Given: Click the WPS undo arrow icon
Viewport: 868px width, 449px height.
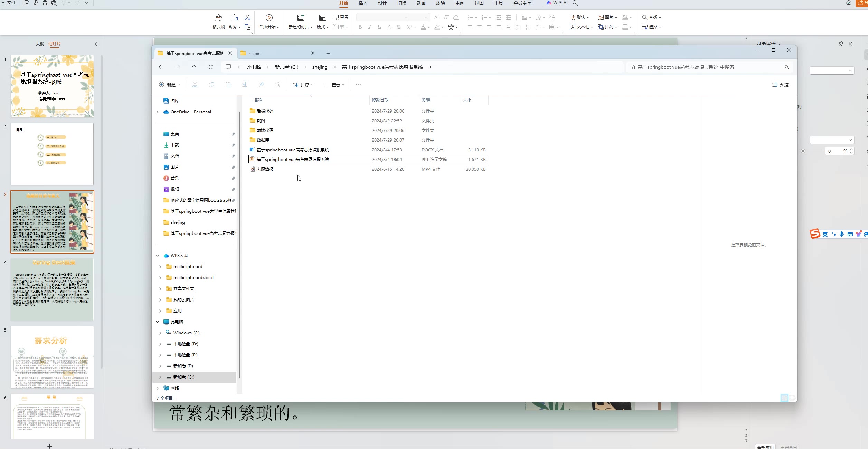Looking at the screenshot, I should tap(63, 3).
